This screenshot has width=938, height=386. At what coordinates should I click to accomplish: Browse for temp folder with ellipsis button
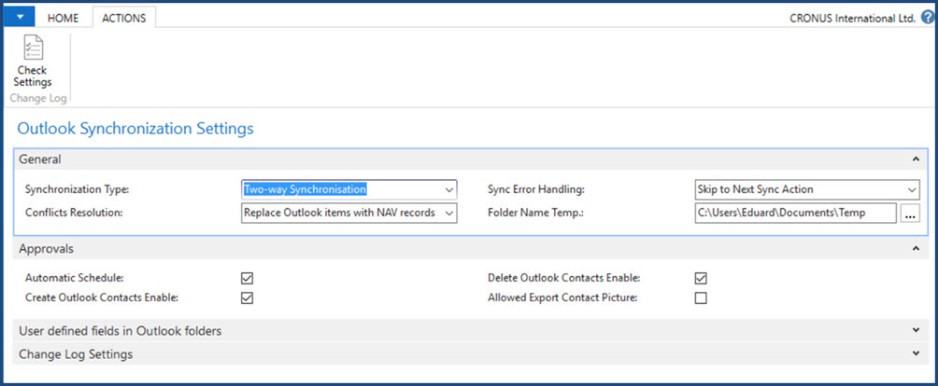click(910, 213)
